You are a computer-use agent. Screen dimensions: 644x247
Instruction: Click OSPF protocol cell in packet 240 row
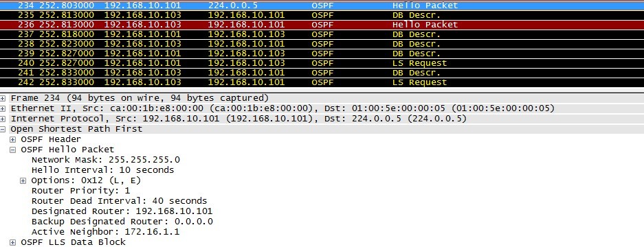pos(322,63)
